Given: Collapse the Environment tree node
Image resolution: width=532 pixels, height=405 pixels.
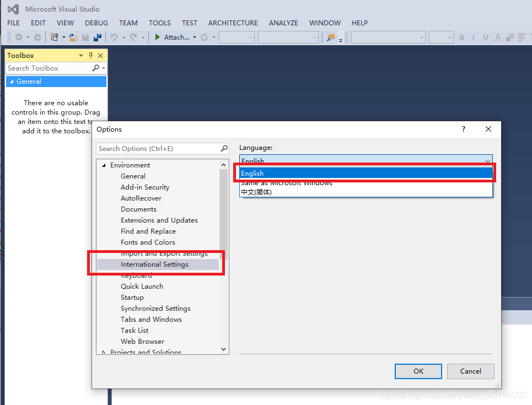Looking at the screenshot, I should click(x=104, y=165).
